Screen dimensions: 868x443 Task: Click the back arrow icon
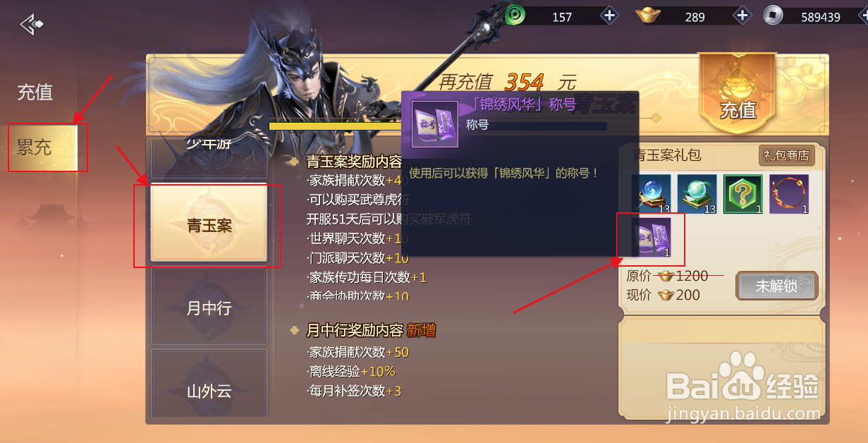pos(31,25)
